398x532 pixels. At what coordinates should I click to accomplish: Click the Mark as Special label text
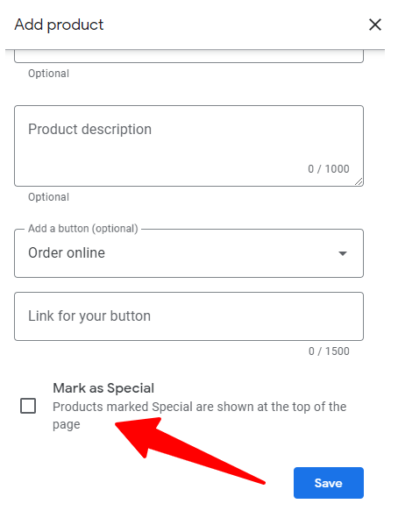click(x=103, y=388)
